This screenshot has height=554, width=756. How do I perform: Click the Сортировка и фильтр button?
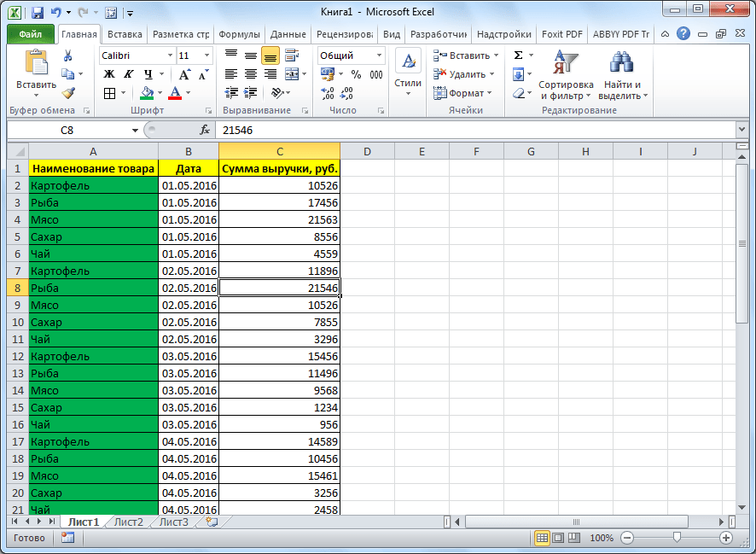(566, 77)
